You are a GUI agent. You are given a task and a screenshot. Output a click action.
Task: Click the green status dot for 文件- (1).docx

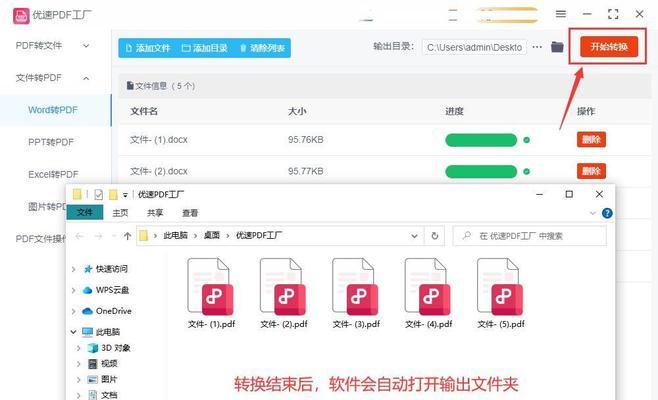(x=527, y=140)
